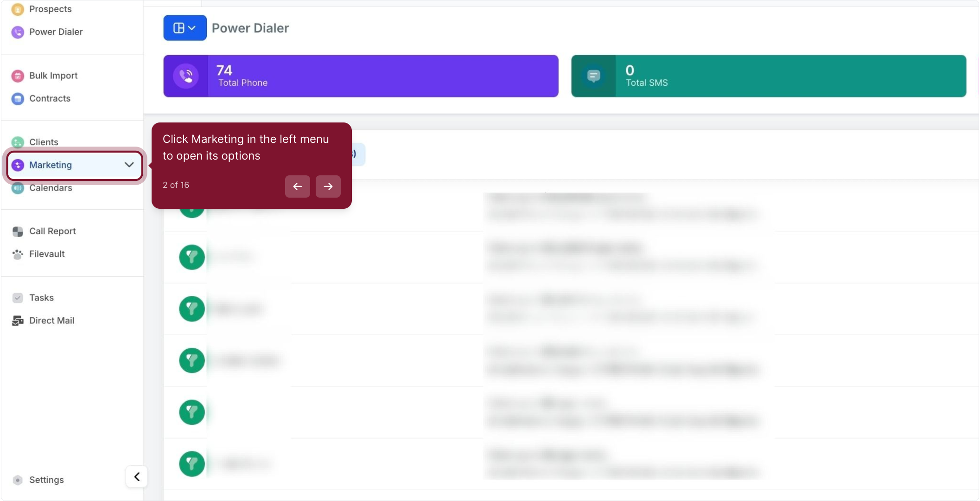Screen dimensions: 980x501
Task: Expand the Marketing menu chevron
Action: pyautogui.click(x=129, y=165)
